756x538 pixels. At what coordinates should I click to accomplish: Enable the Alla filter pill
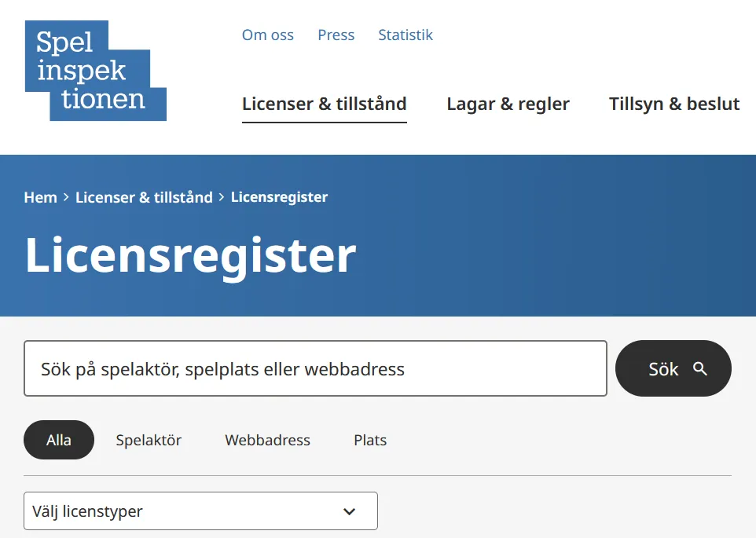click(x=58, y=440)
